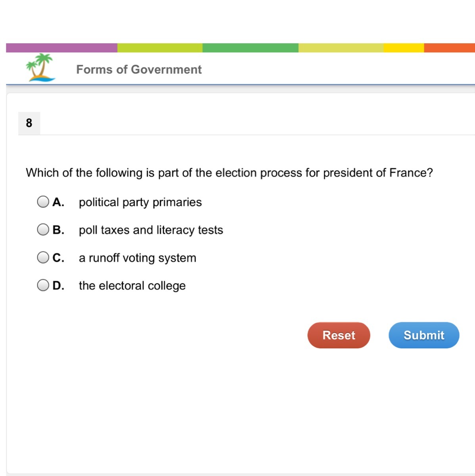
Task: Pick the "the electoral college" answer text
Action: pyautogui.click(x=132, y=286)
